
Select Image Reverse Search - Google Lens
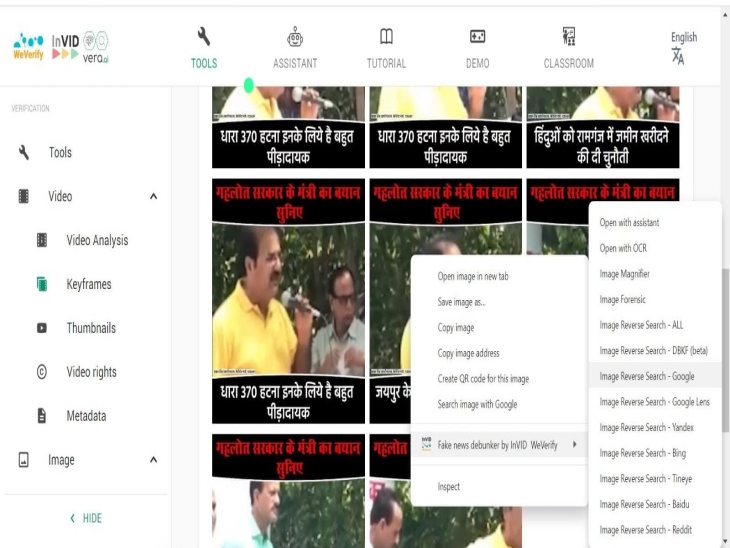(x=655, y=402)
